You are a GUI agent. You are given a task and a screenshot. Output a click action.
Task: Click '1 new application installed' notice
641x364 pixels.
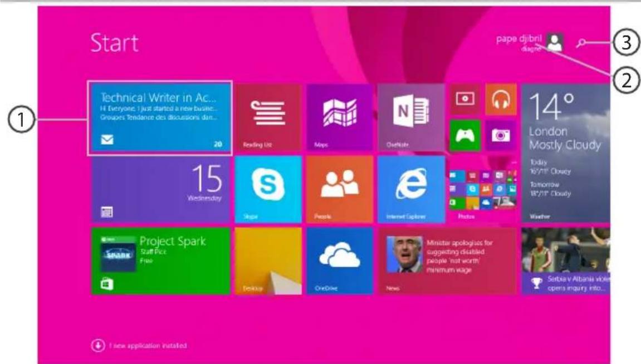tap(148, 346)
